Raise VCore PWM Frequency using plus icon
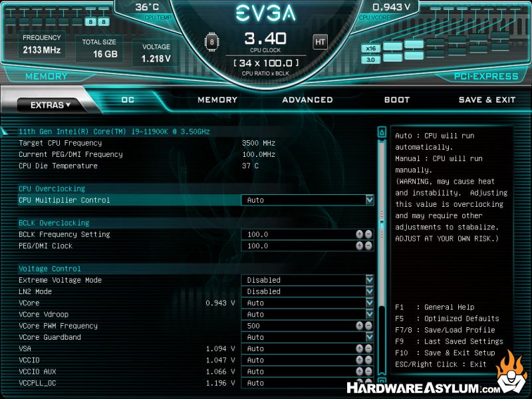This screenshot has height=399, width=532. (x=360, y=326)
